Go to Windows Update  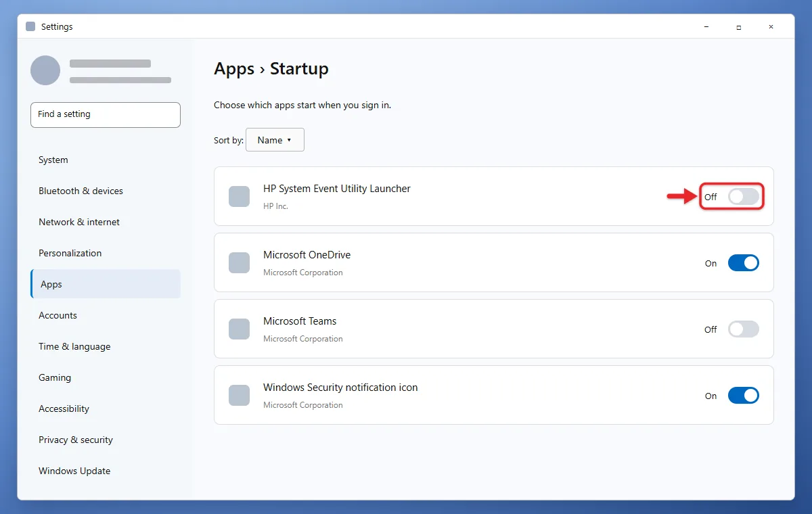coord(106,471)
